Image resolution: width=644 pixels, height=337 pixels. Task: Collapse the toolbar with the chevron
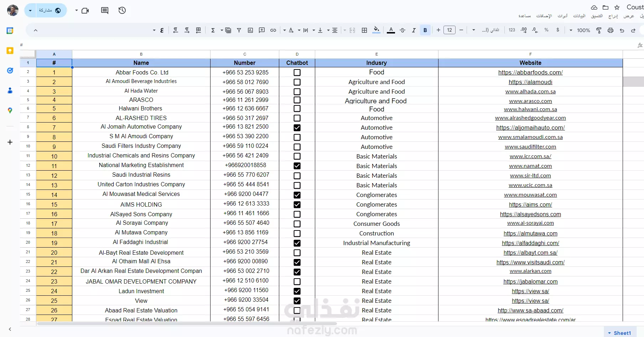point(36,30)
